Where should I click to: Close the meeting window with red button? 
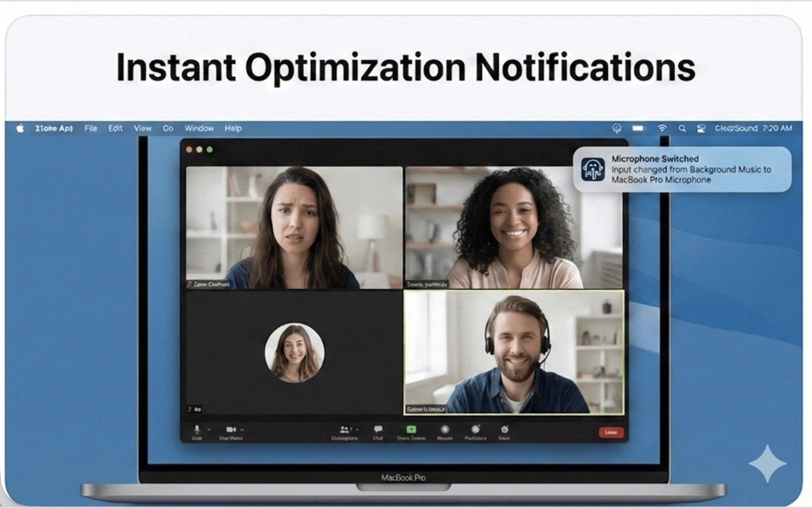tap(189, 150)
